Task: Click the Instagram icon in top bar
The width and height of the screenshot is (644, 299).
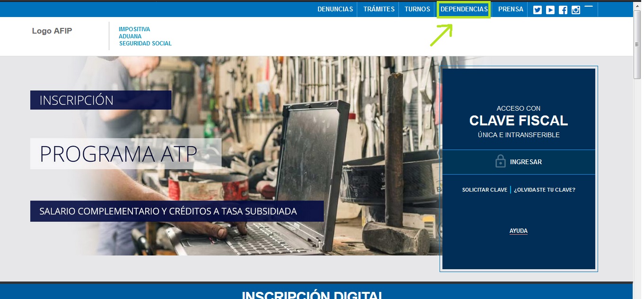Action: (x=575, y=10)
